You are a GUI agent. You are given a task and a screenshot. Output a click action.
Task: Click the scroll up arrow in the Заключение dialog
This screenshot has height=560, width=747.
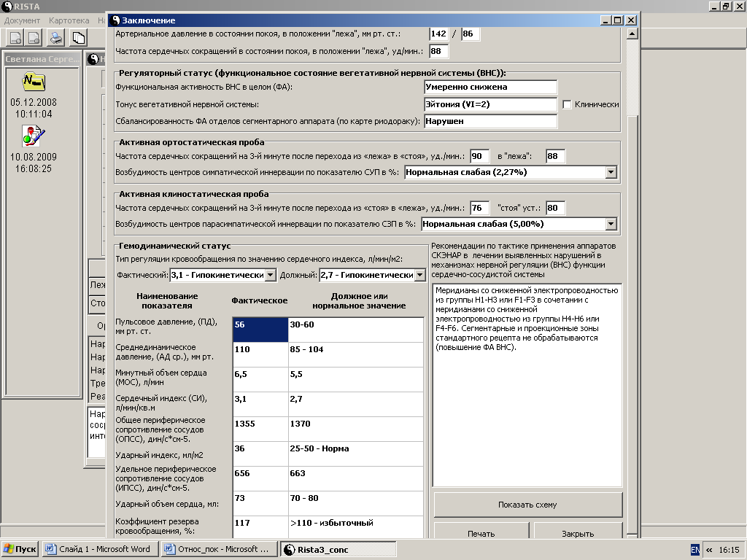(x=632, y=34)
